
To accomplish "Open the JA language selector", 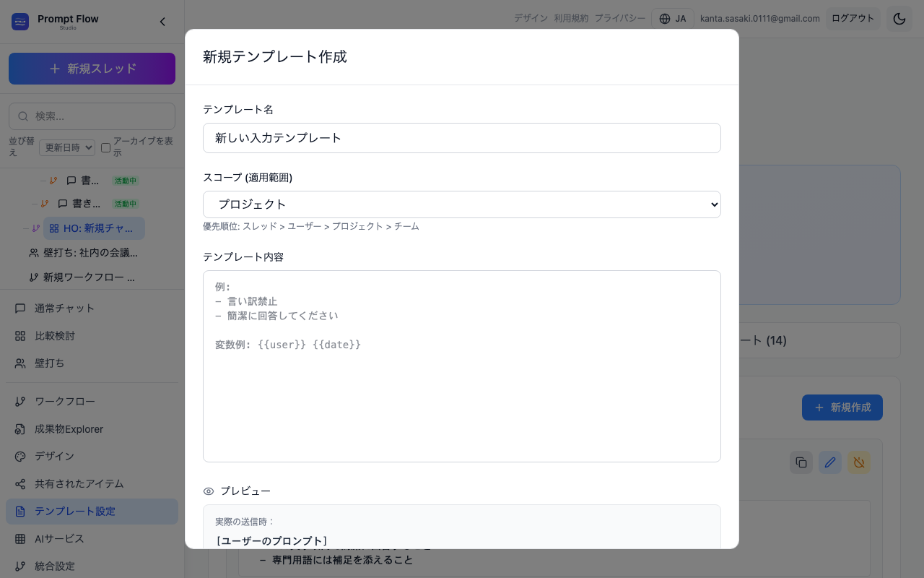I will tap(673, 19).
